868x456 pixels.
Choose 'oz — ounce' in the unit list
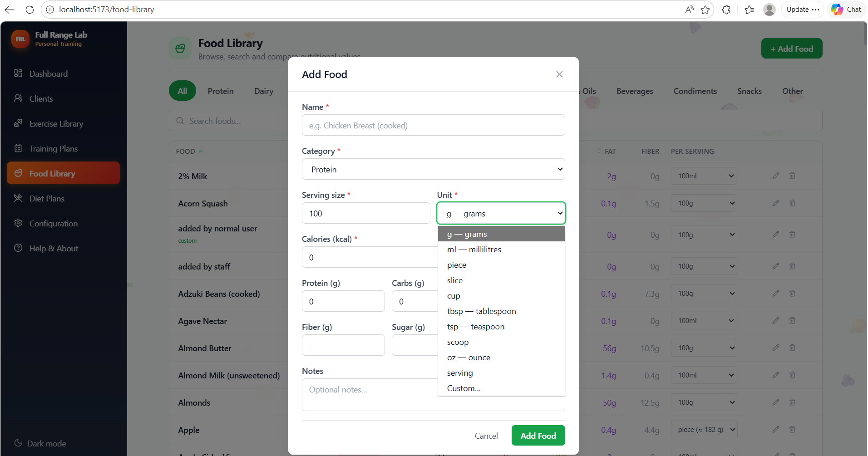(x=501, y=358)
